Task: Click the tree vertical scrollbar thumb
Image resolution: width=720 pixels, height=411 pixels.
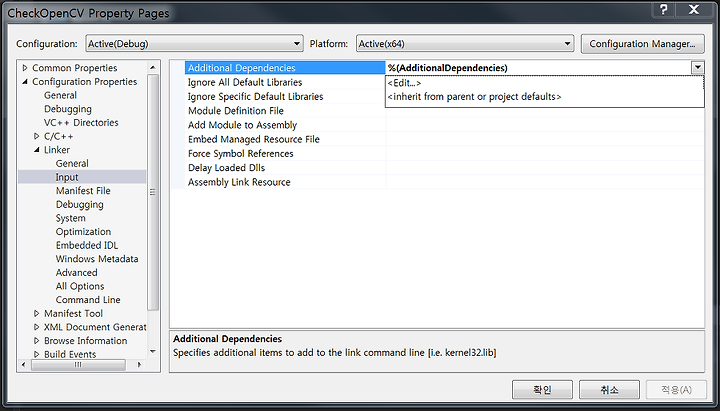Action: pyautogui.click(x=153, y=192)
